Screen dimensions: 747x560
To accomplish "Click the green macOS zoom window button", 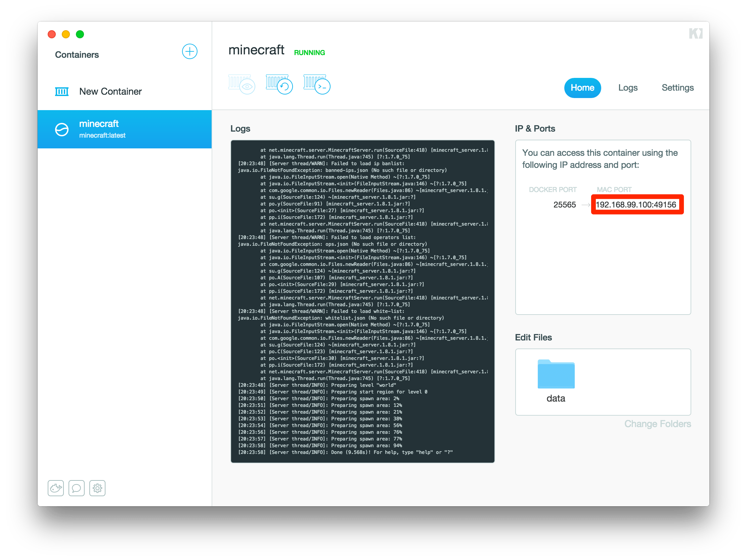I will pos(80,34).
